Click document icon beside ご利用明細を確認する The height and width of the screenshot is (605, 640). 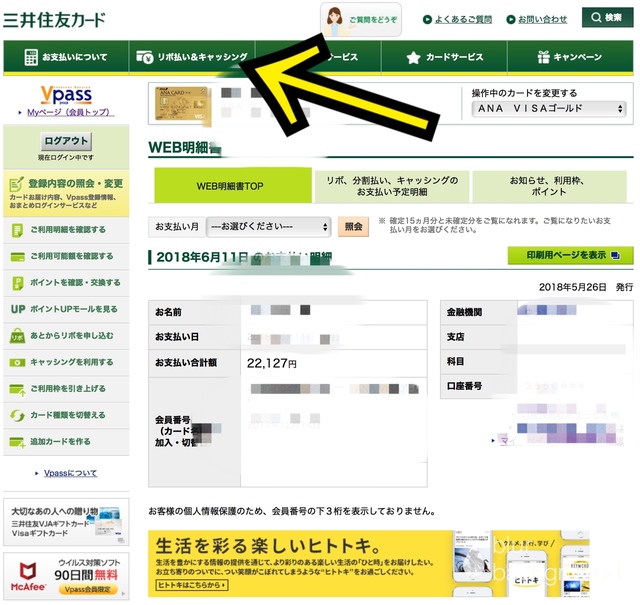[17, 230]
